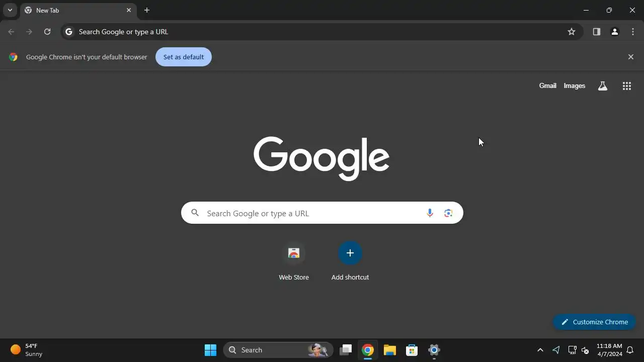Reload the current page
The image size is (644, 362).
pos(47,32)
